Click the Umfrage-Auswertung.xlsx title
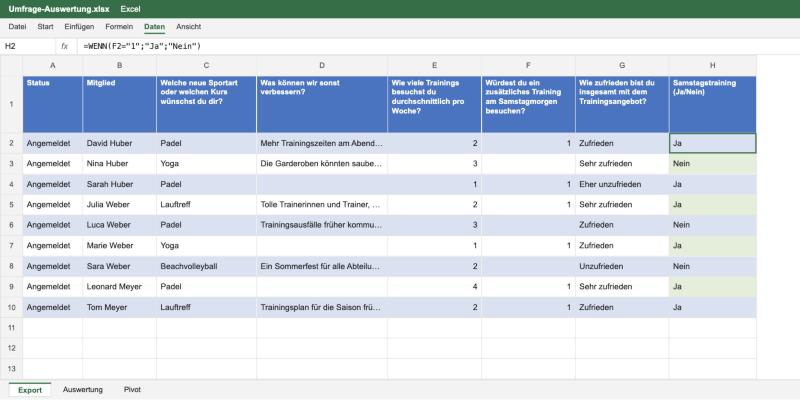The image size is (800, 400). [x=59, y=9]
